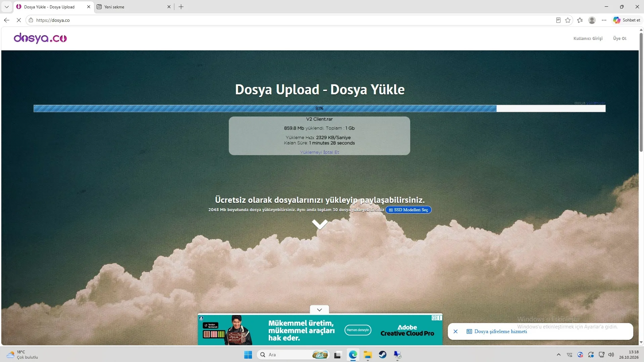Add page to favorites with star icon

tap(568, 20)
